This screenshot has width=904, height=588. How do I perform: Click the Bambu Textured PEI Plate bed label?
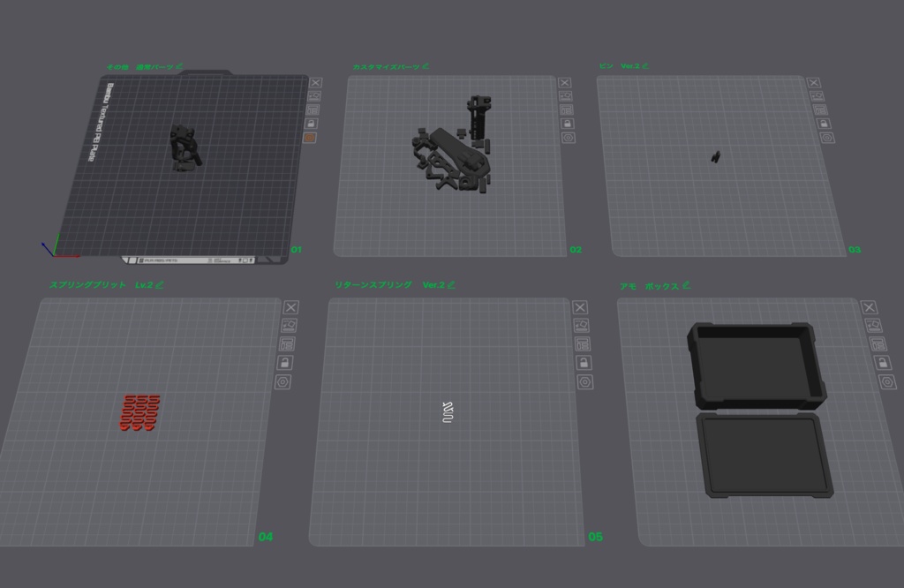[x=102, y=122]
